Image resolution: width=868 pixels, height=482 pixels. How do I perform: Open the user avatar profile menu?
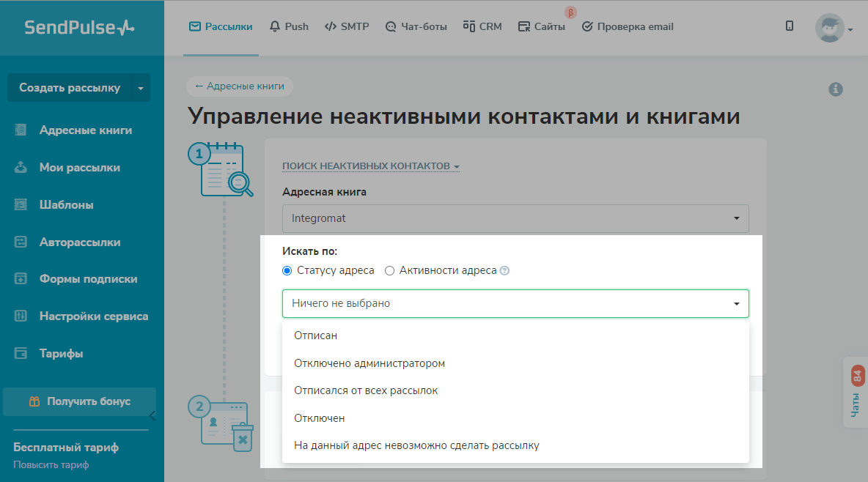pos(834,29)
